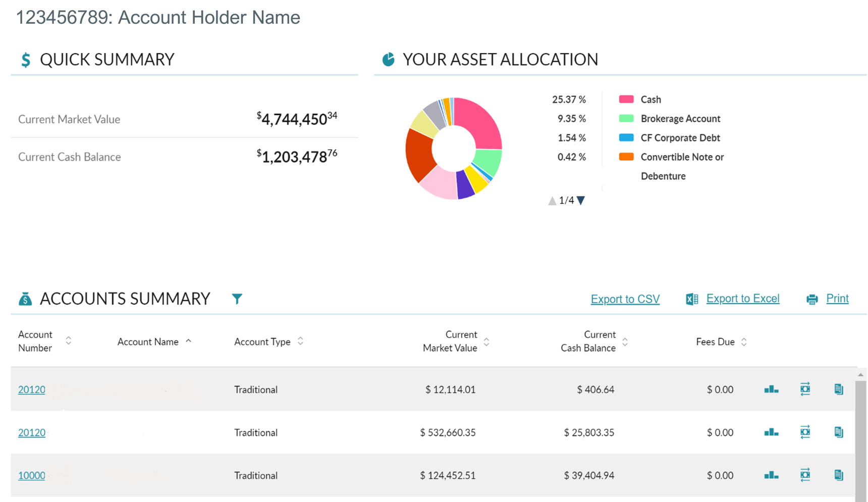Viewport: 868px width, 502px height.
Task: View the bar chart icon on the 10000 row
Action: 771,475
